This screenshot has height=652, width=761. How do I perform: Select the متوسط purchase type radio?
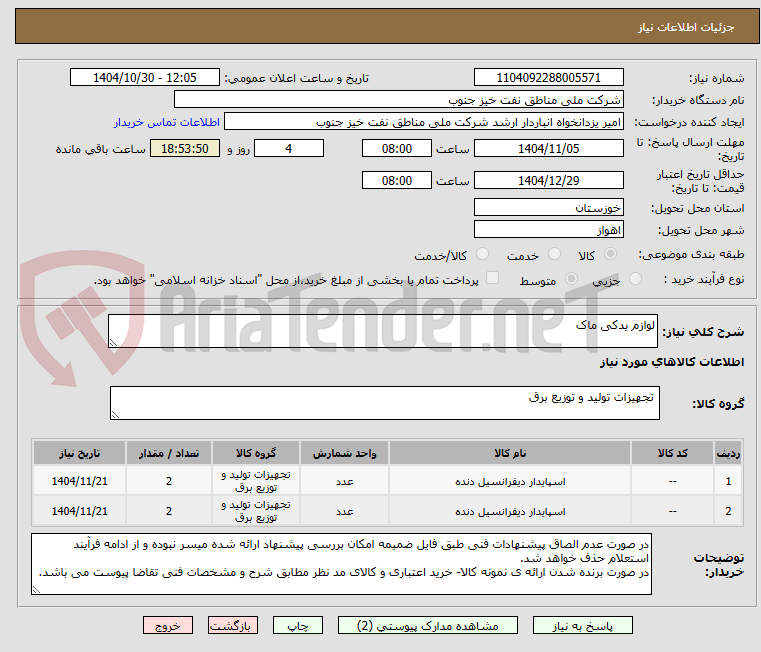coord(571,279)
